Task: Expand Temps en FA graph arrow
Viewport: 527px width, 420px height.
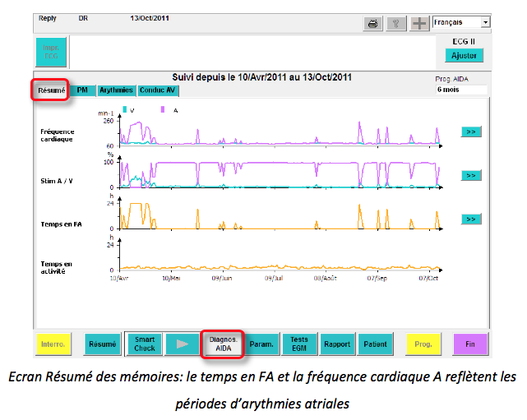Action: [x=471, y=219]
